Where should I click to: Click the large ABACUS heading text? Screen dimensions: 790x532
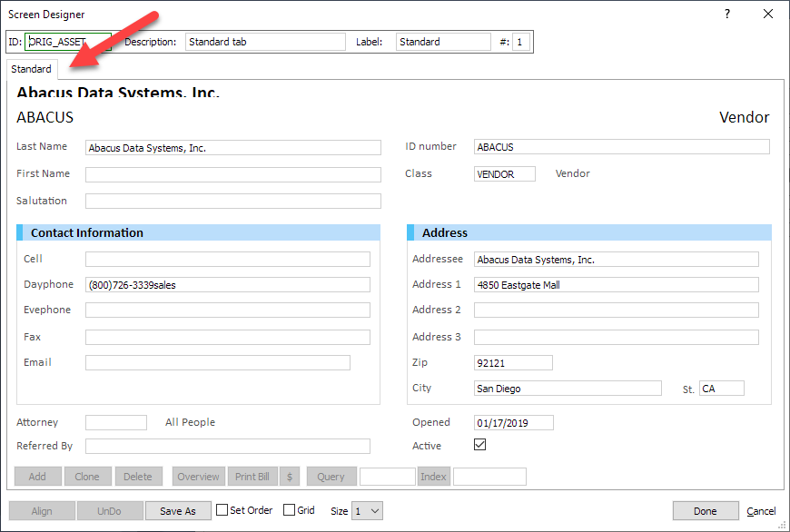click(x=44, y=117)
